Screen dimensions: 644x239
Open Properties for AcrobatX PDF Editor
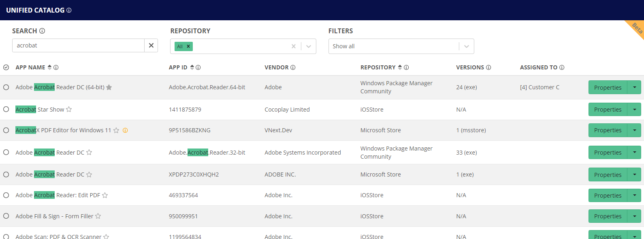coord(608,130)
